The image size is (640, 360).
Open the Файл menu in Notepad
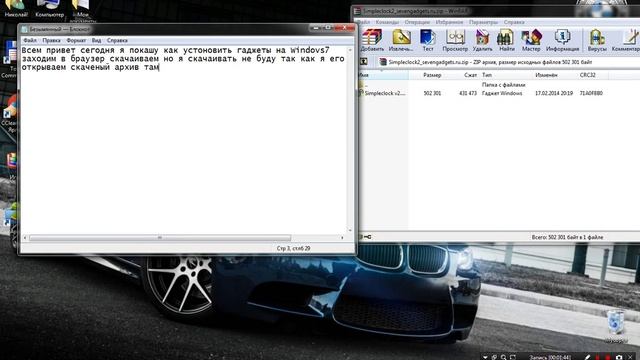coord(30,40)
